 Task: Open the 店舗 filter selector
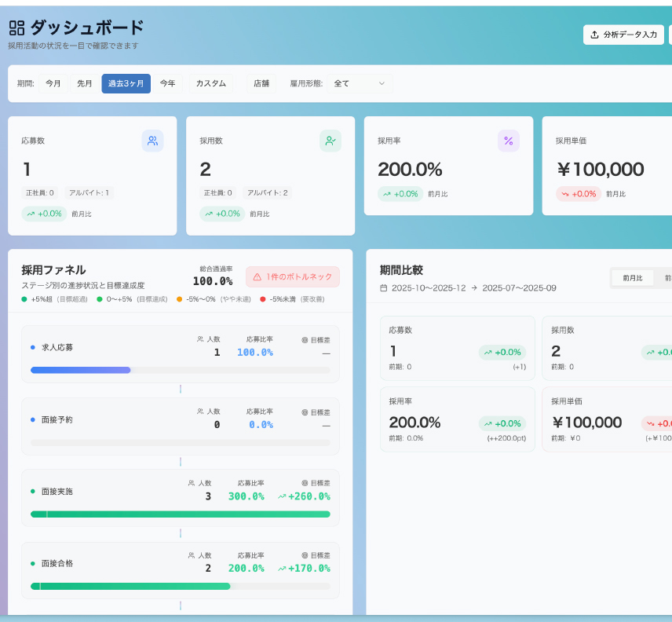(x=261, y=83)
